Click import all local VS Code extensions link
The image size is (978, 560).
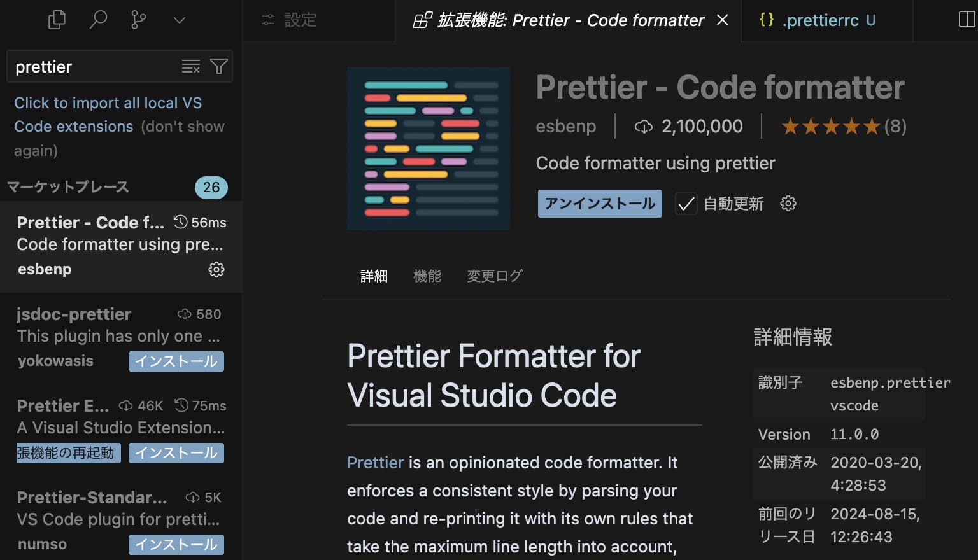tap(108, 115)
